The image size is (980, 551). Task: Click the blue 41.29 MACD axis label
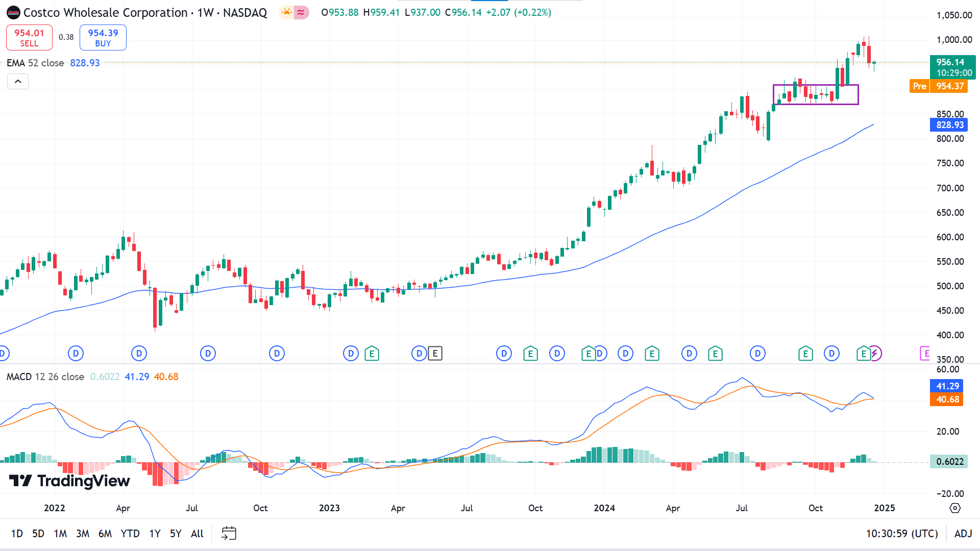tap(947, 386)
